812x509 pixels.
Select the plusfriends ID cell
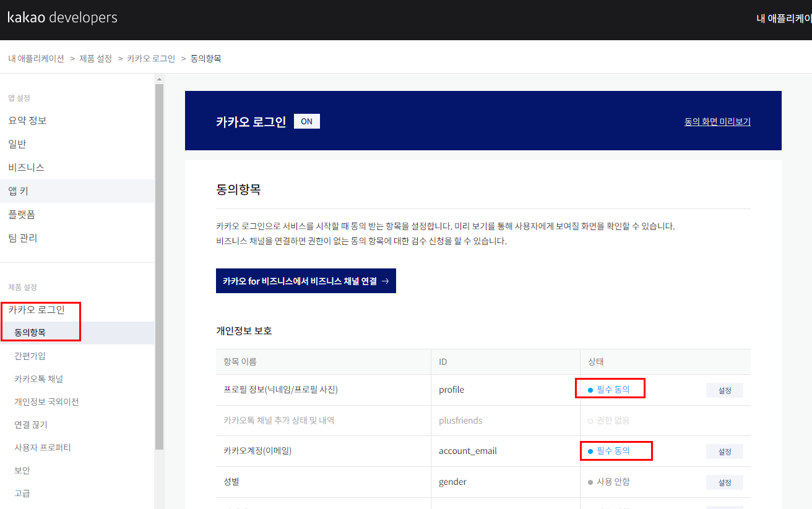click(506, 421)
